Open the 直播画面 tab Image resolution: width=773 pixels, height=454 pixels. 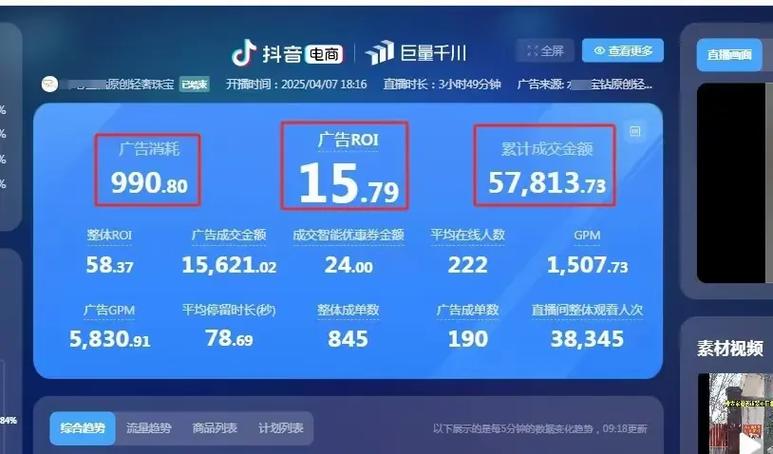tap(728, 55)
